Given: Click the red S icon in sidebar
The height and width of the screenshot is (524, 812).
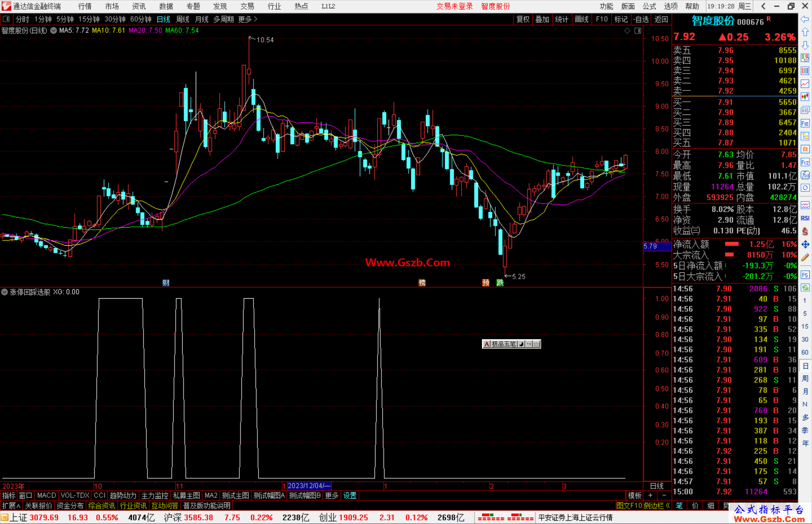Looking at the screenshot, I should (805, 231).
